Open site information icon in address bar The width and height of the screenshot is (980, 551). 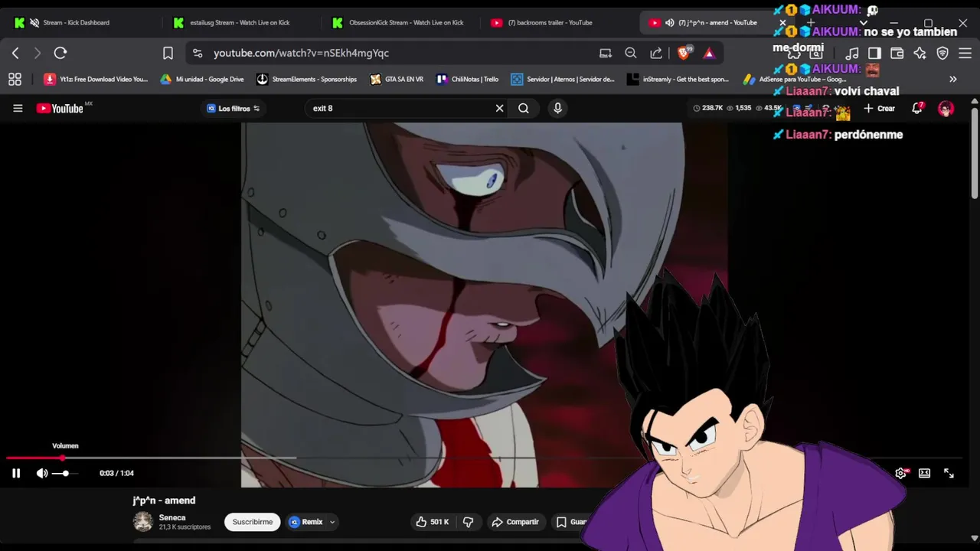[198, 53]
